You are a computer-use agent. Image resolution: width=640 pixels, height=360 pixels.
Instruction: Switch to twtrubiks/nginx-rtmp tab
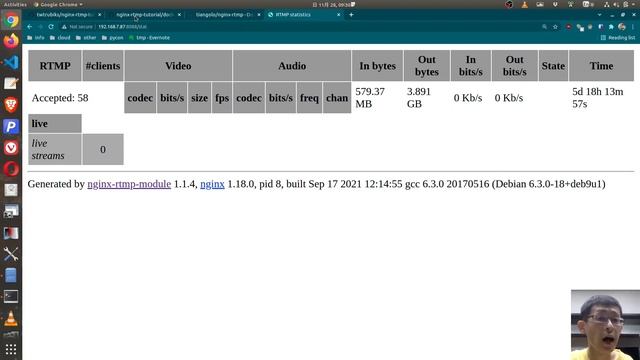tap(64, 14)
